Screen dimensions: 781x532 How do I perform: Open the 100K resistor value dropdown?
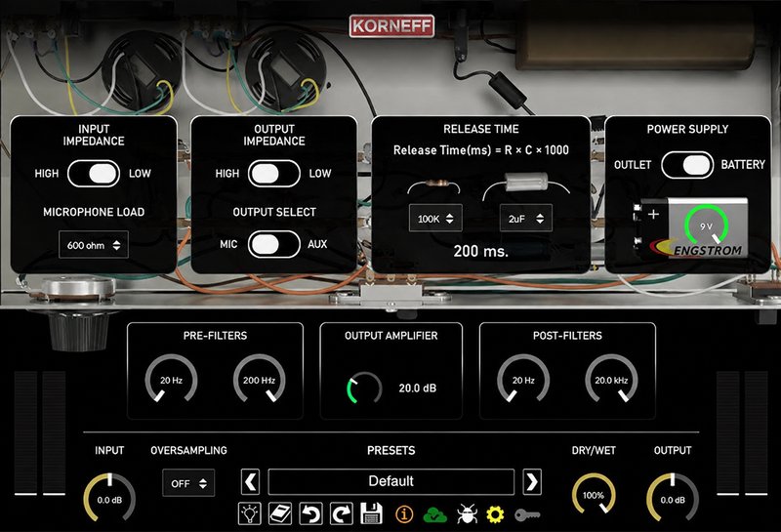tap(435, 219)
